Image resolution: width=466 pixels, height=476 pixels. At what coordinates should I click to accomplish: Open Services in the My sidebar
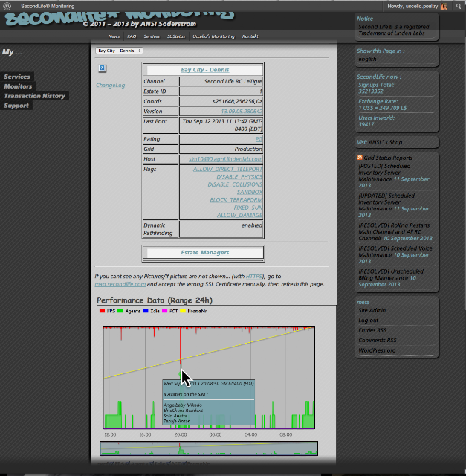pos(17,77)
